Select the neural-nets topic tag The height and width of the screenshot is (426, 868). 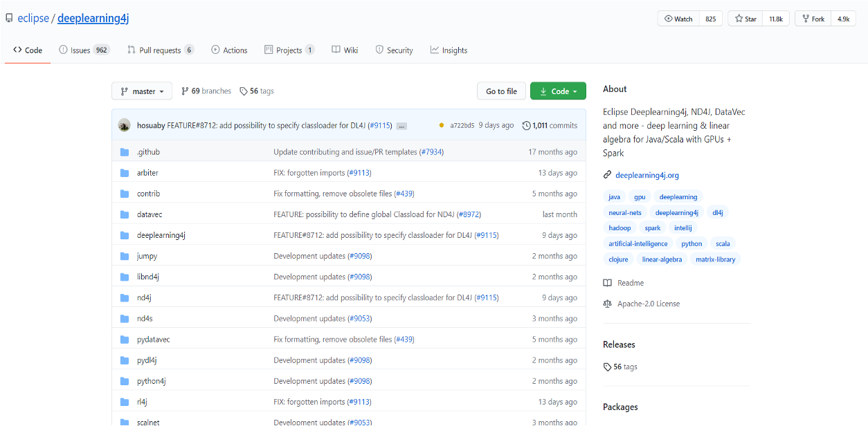coord(625,212)
